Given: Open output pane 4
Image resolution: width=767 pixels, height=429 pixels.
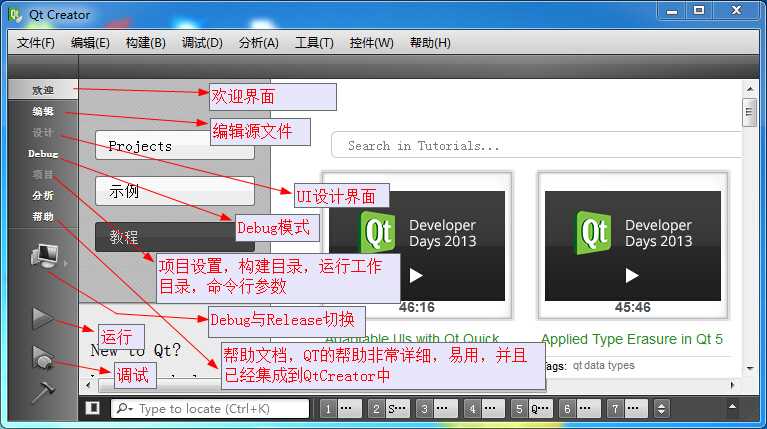Looking at the screenshot, I should [484, 408].
